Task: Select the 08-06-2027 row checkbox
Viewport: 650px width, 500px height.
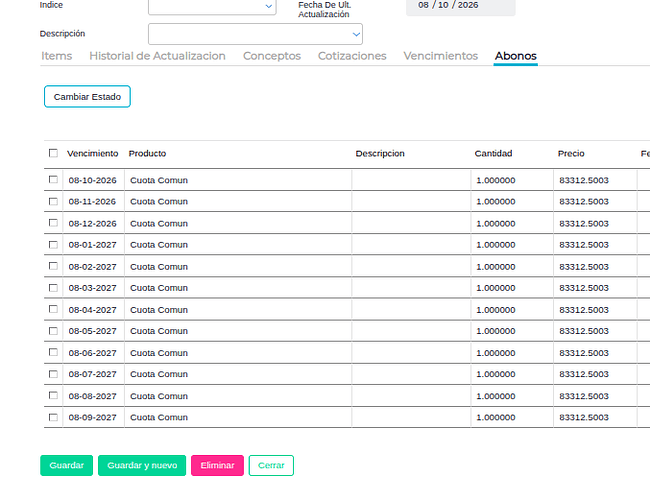Action: coord(53,352)
